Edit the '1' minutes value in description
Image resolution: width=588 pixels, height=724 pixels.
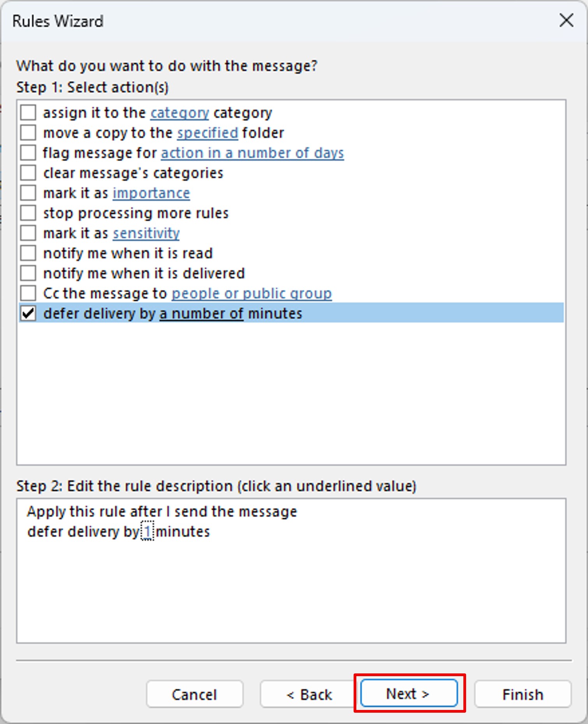point(147,532)
